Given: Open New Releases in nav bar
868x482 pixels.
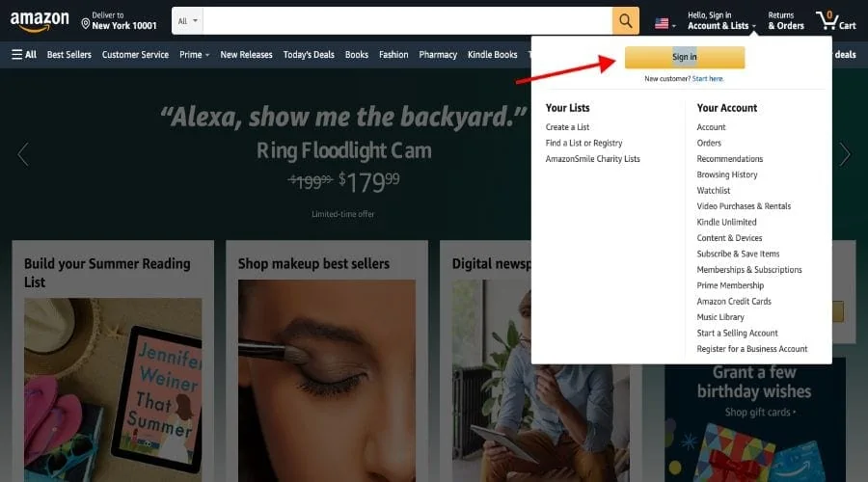Looking at the screenshot, I should tap(246, 55).
